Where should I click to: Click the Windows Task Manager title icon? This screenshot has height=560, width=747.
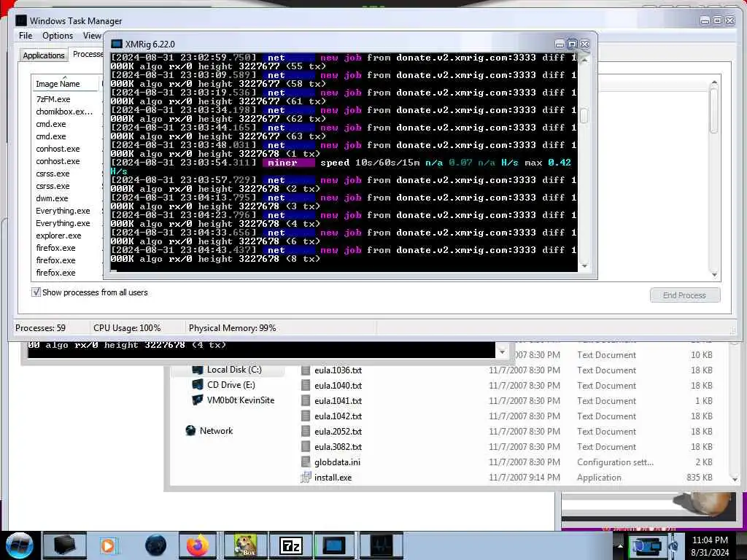tap(21, 20)
